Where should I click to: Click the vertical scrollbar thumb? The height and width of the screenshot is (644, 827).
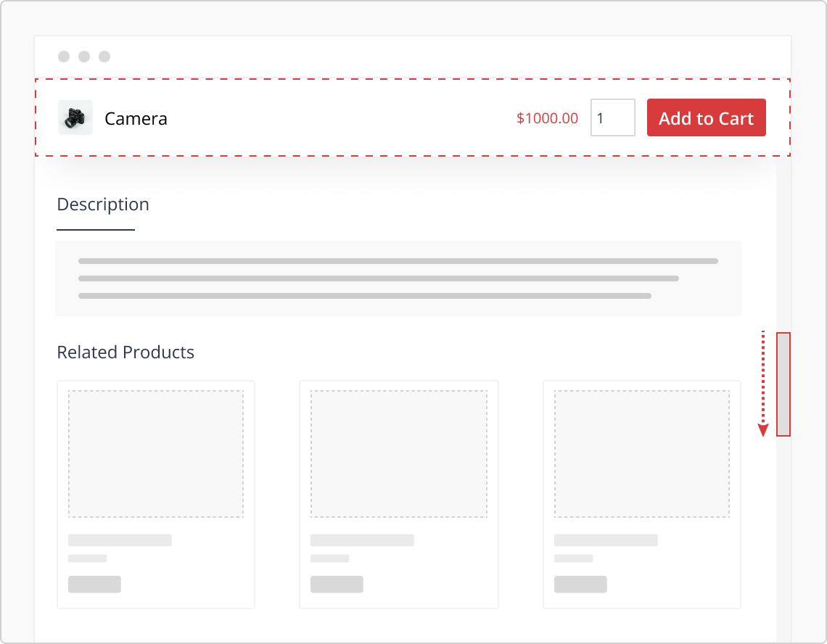click(783, 384)
